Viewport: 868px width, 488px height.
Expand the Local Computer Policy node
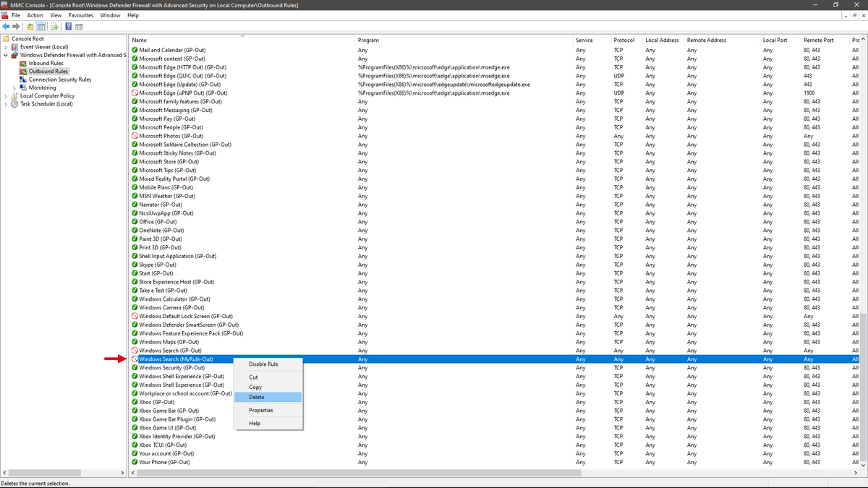6,96
